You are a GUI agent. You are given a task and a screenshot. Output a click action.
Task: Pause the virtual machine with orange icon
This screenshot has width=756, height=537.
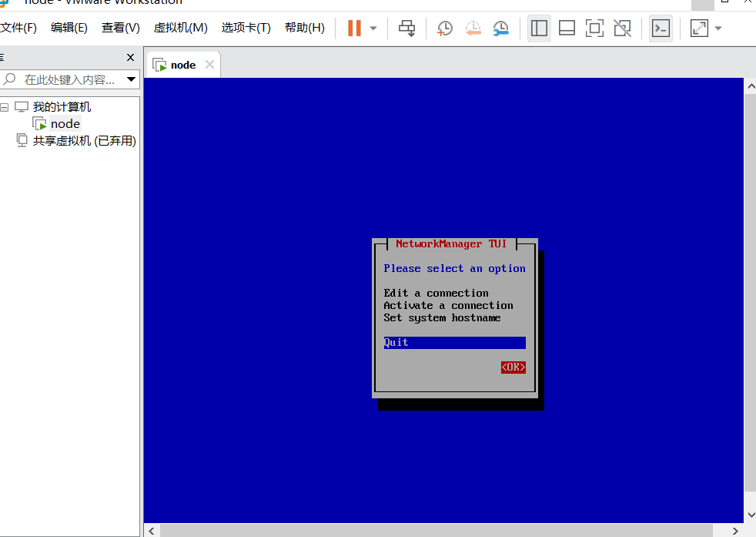pos(354,28)
